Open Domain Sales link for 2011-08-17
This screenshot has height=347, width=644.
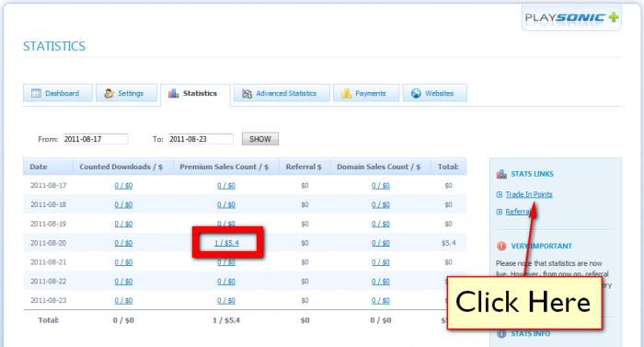380,185
